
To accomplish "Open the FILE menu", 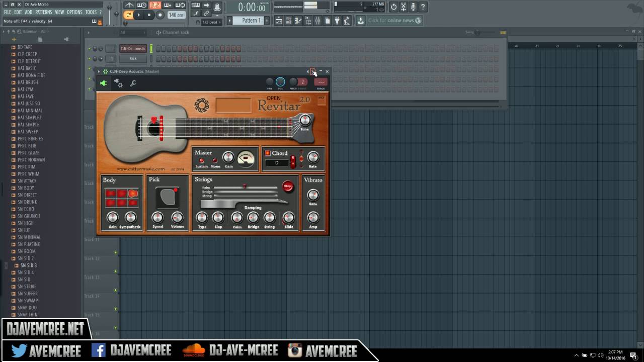I will pyautogui.click(x=8, y=12).
